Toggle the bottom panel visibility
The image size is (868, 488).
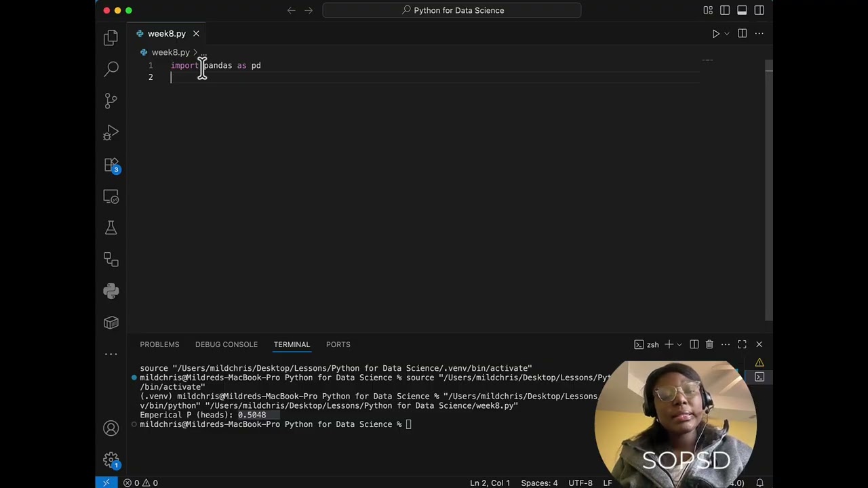tap(742, 10)
